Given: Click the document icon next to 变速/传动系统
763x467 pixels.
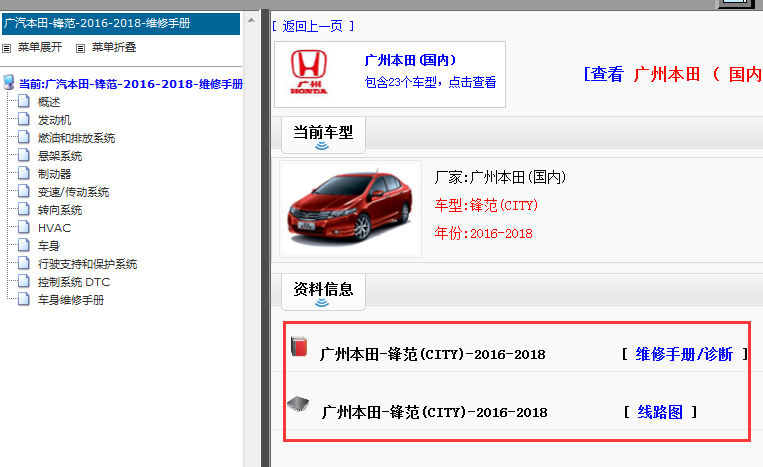Looking at the screenshot, I should click(x=24, y=191).
